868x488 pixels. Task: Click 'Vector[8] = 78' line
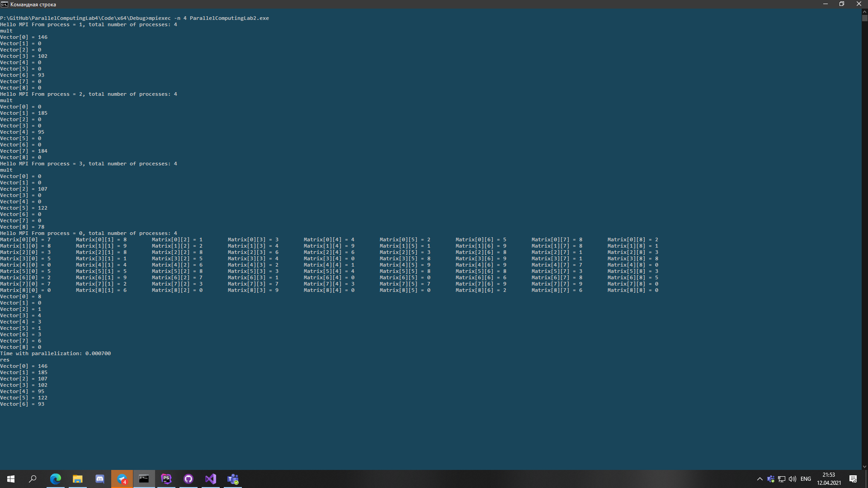point(22,227)
